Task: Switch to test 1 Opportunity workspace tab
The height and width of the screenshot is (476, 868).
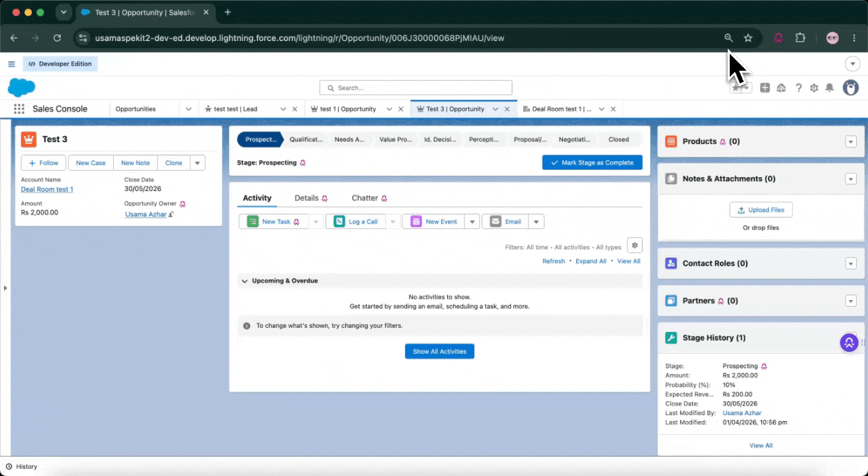Action: click(347, 109)
